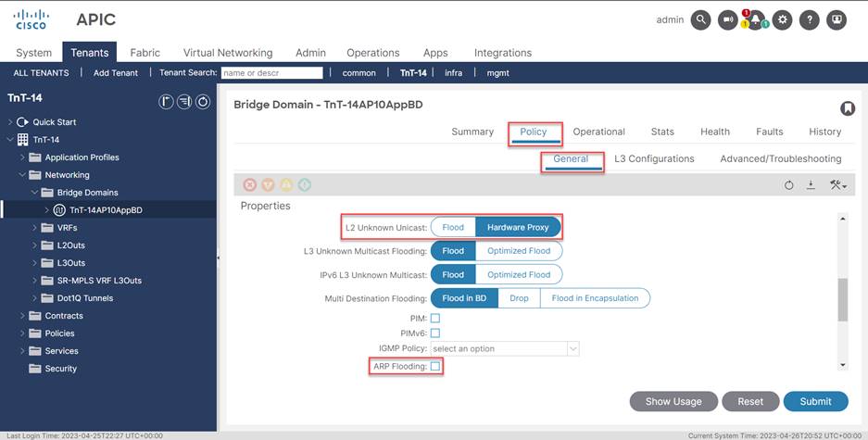Set L3 Unknown Multicast Flooding to Flood
Image resolution: width=868 pixels, height=440 pixels.
[x=453, y=251]
